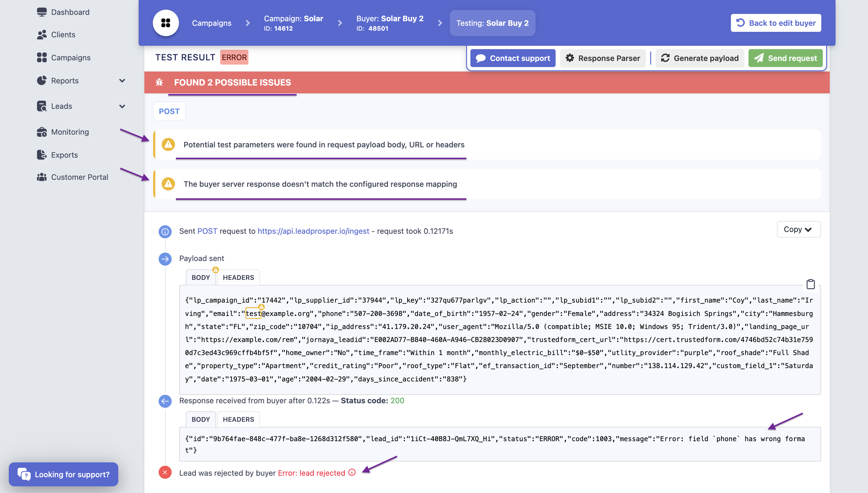868x493 pixels.
Task: Switch to the HEADERS tab of the payload
Action: click(x=238, y=277)
